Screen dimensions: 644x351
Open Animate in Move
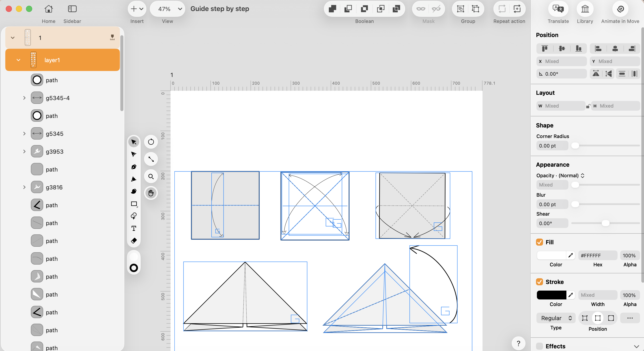[x=620, y=9]
